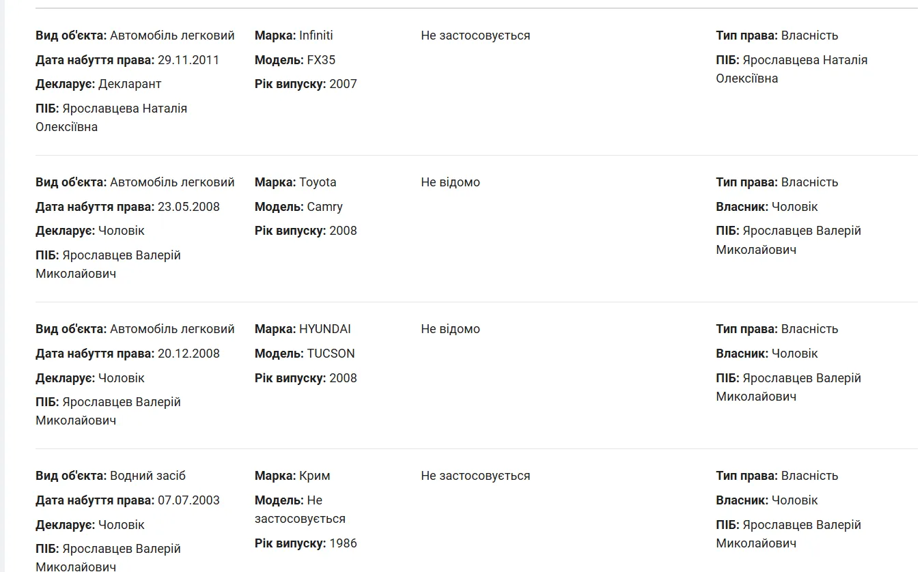Click the HYUNDAI brand name

[x=325, y=329]
